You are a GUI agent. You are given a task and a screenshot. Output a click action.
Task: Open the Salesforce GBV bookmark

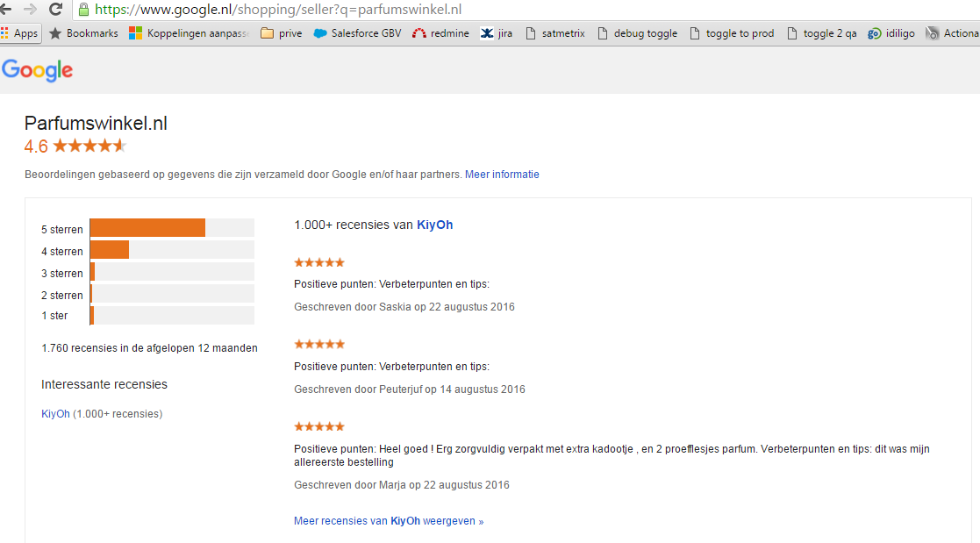(x=357, y=33)
